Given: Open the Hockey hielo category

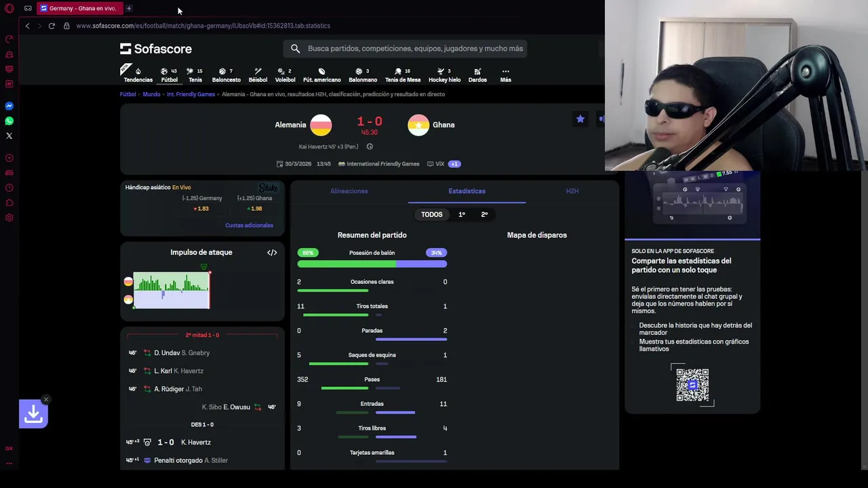Looking at the screenshot, I should click(x=444, y=75).
